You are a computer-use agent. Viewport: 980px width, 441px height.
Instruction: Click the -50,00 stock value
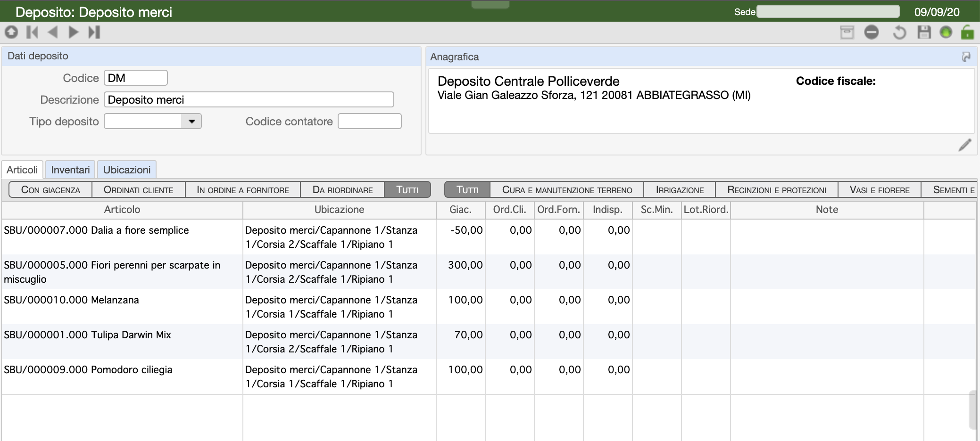(x=466, y=230)
